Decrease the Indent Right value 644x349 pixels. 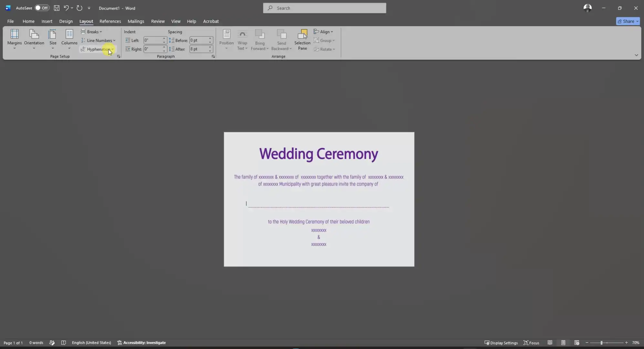coord(164,51)
